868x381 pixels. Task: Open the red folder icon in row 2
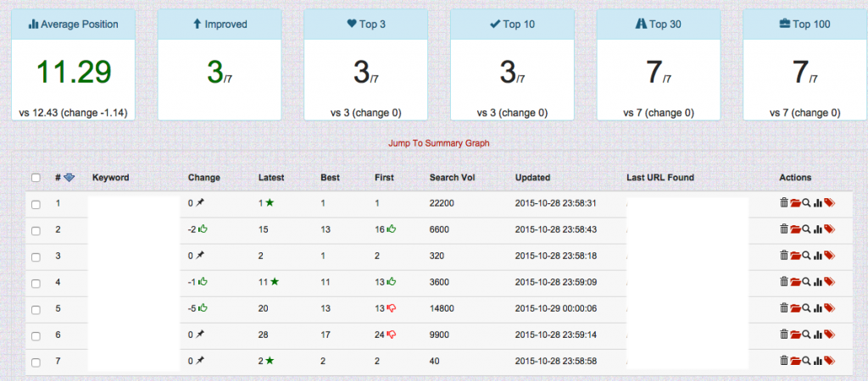(795, 229)
